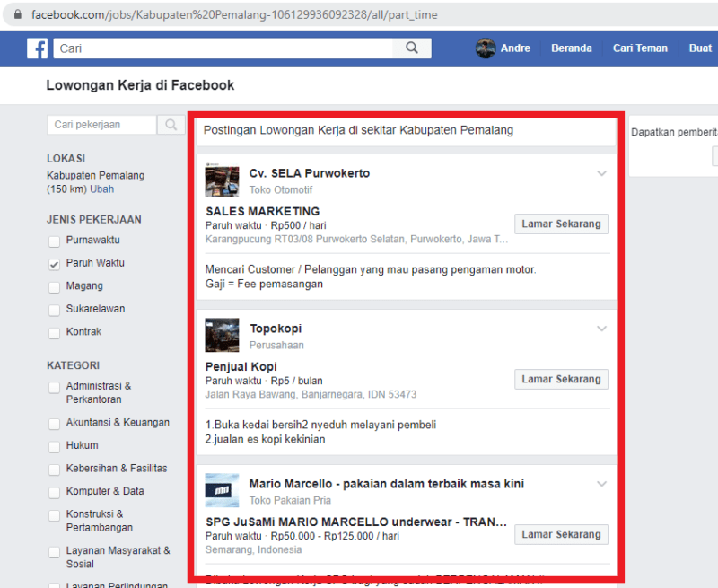Image resolution: width=718 pixels, height=588 pixels.
Task: Open SPG JuSaMi MARIO MARCELLO job title
Action: pyautogui.click(x=355, y=522)
